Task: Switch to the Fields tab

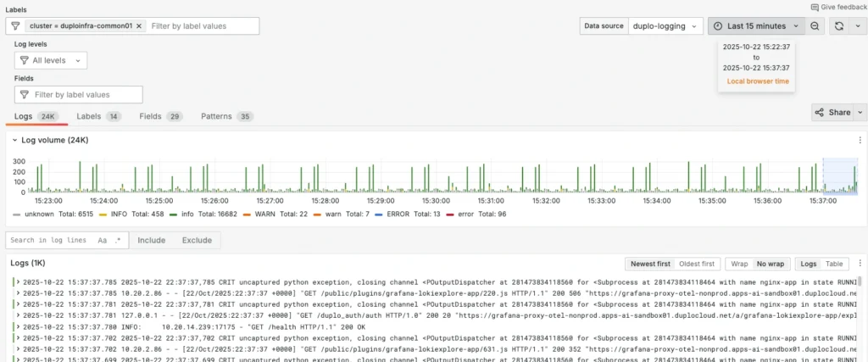Action: click(160, 116)
